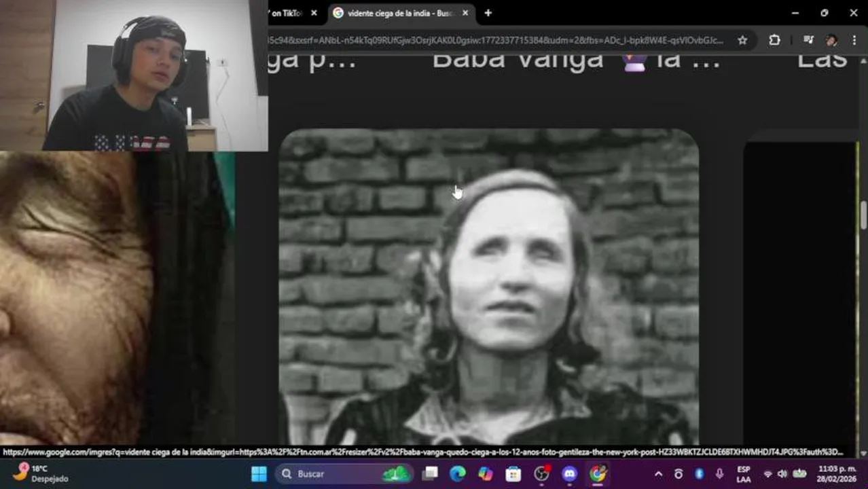Click the microphone tray icon
Screen dimensions: 868x489
click(x=719, y=474)
